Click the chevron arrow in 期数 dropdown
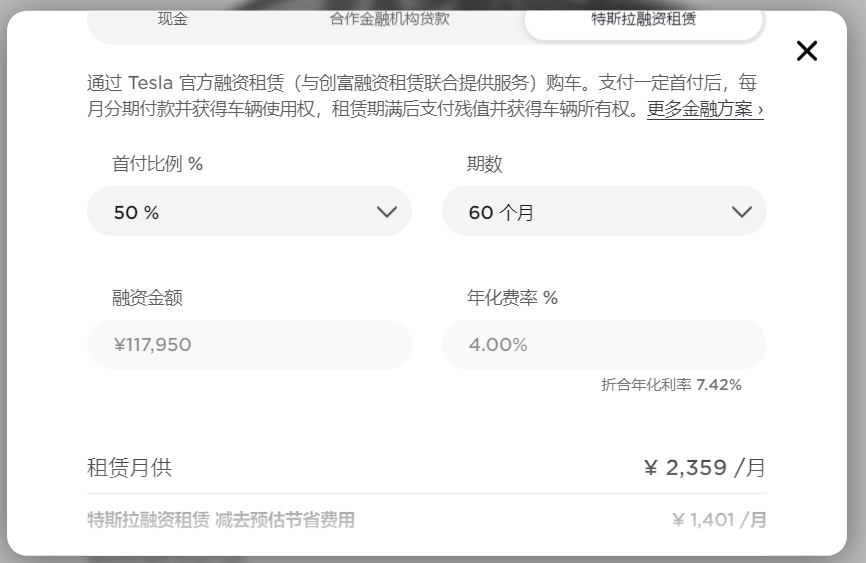Screen dimensions: 866x563 pos(742,212)
